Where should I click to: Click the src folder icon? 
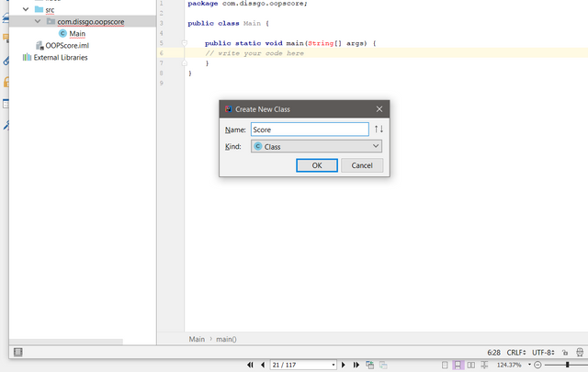(x=39, y=9)
